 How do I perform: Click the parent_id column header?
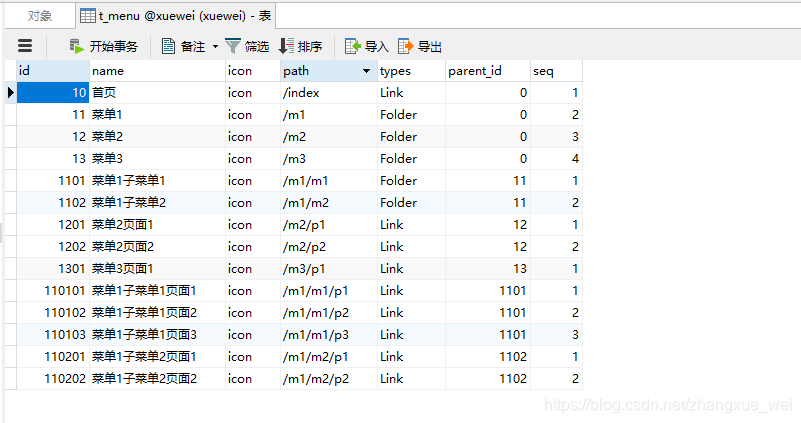pos(488,71)
